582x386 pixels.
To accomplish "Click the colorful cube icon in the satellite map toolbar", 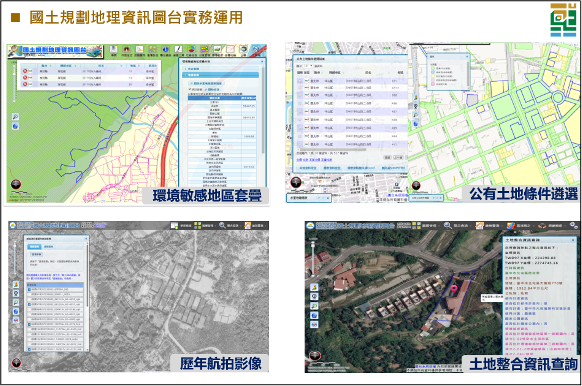I will coord(511,226).
